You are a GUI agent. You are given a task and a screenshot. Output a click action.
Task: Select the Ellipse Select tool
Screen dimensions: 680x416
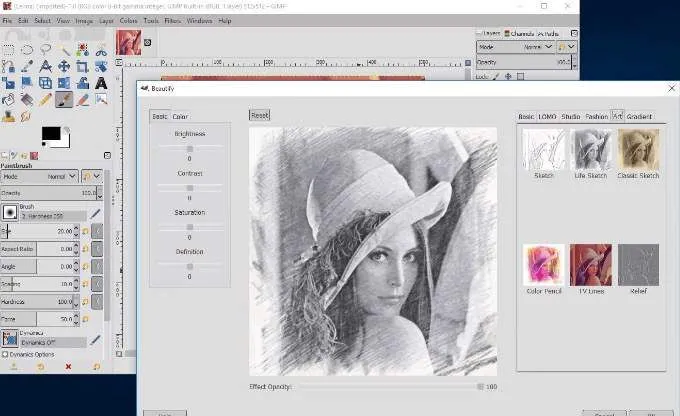coord(26,49)
